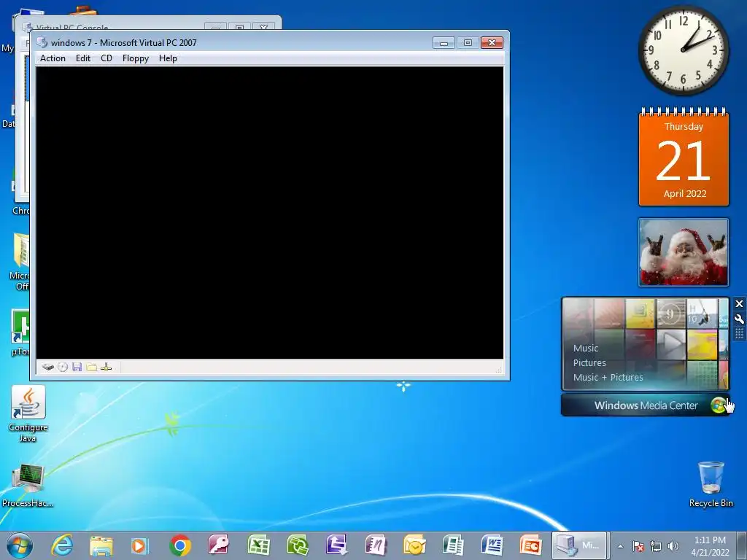Launch Microsoft InfoPath from the taskbar

(x=336, y=545)
